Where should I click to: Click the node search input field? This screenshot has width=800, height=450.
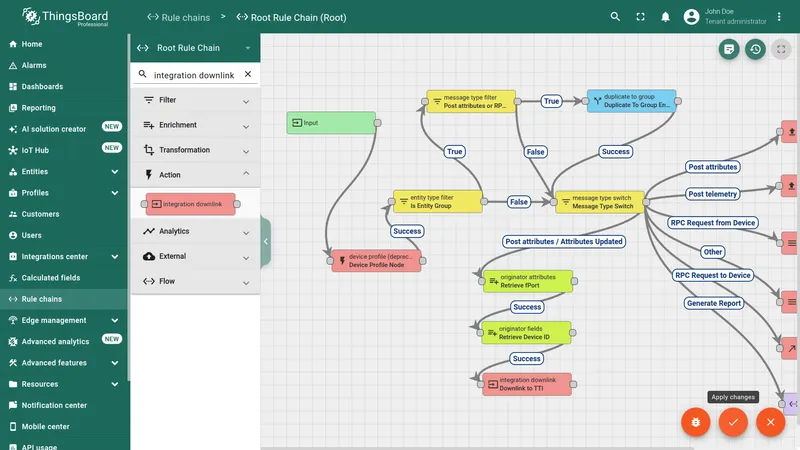(x=194, y=75)
